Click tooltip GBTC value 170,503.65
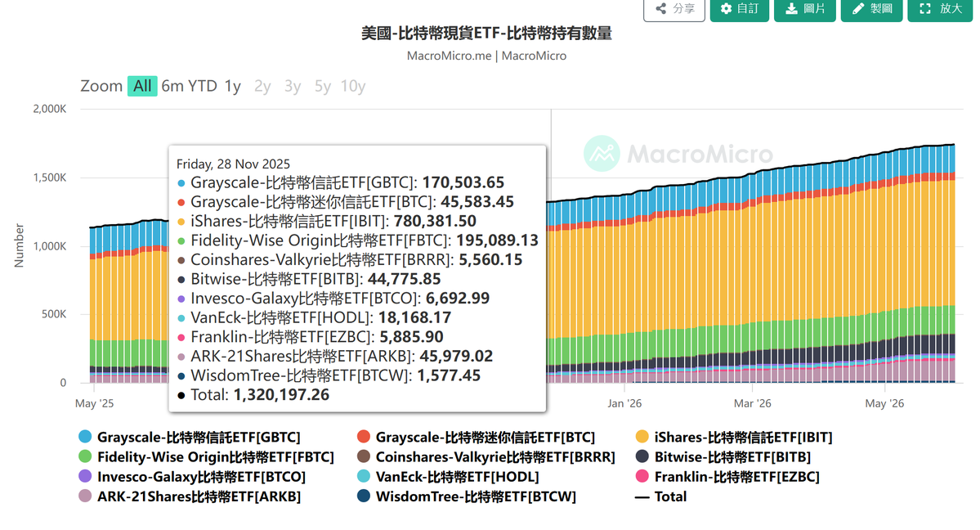980x530 pixels. (x=463, y=182)
